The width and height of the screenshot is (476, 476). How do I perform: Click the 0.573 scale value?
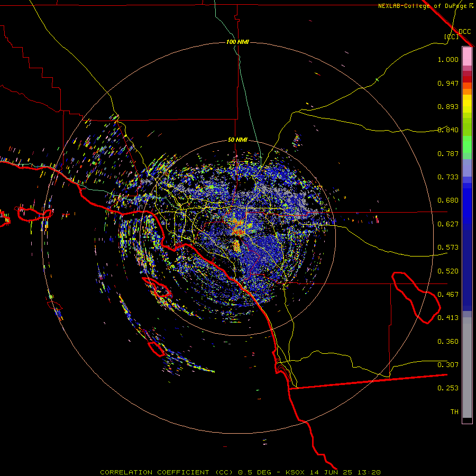448,248
